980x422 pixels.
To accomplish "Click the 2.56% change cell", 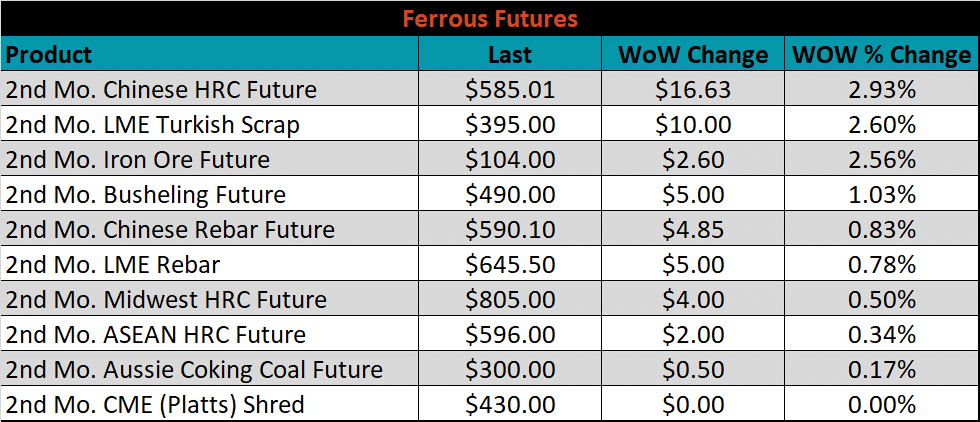I will click(882, 159).
